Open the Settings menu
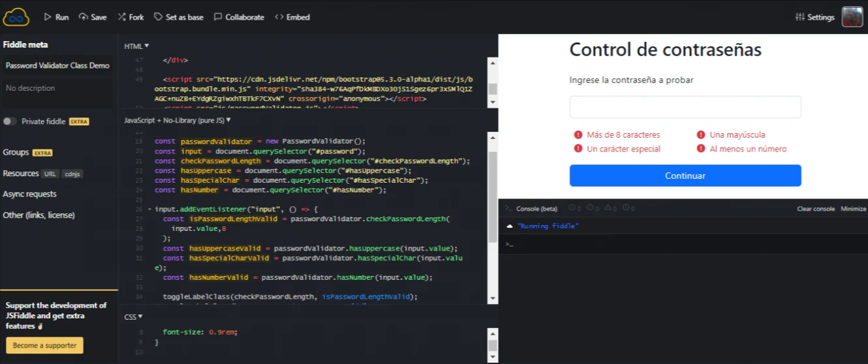This screenshot has height=364, width=868. pos(815,18)
